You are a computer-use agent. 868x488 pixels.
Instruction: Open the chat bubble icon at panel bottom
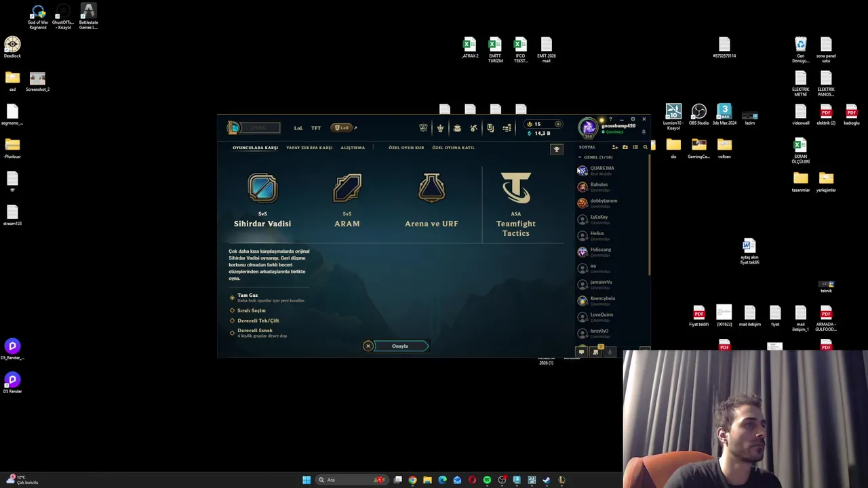581,352
